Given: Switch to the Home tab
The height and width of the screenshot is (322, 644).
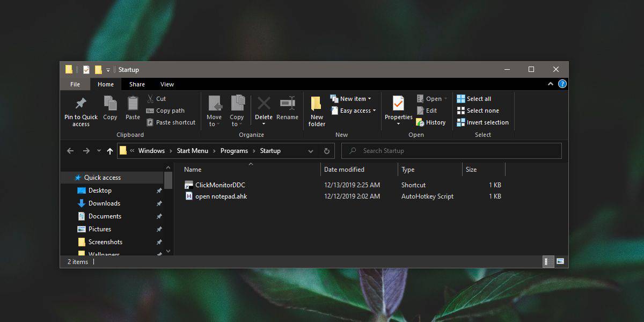Looking at the screenshot, I should pos(106,84).
